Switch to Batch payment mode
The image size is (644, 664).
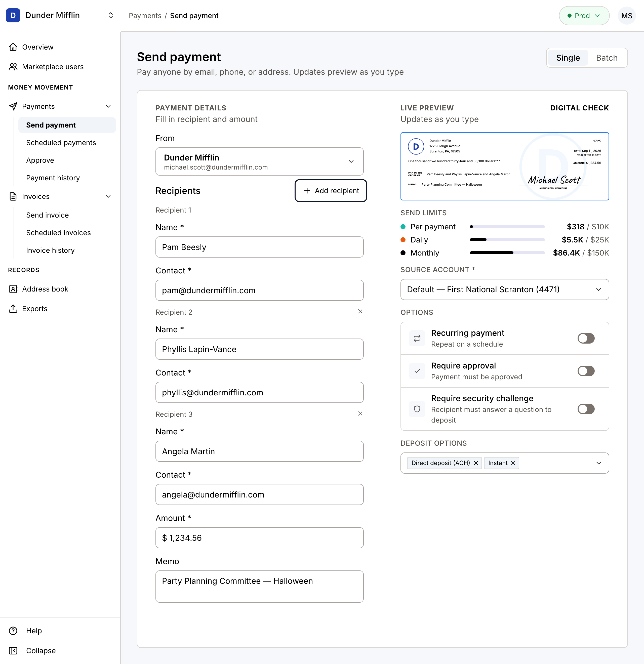(607, 58)
